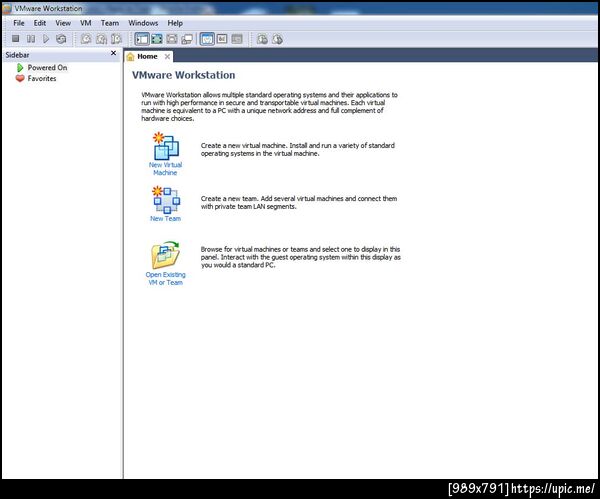The width and height of the screenshot is (600, 499).
Task: Open the Windows menu
Action: (143, 23)
